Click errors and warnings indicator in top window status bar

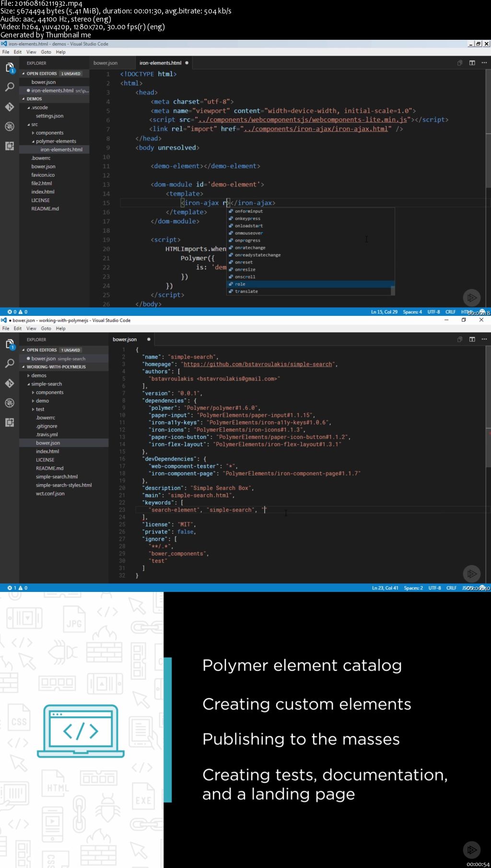[x=17, y=312]
